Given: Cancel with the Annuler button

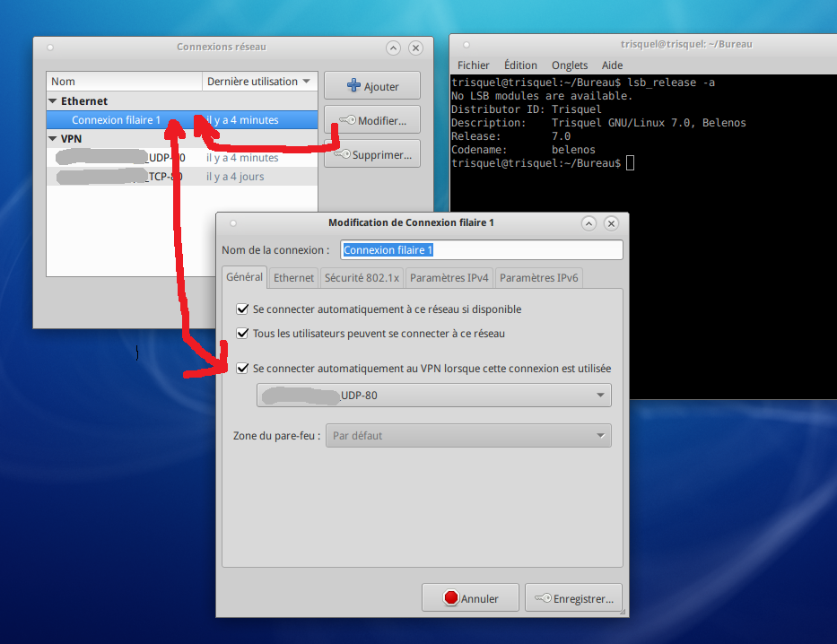Looking at the screenshot, I should click(470, 597).
